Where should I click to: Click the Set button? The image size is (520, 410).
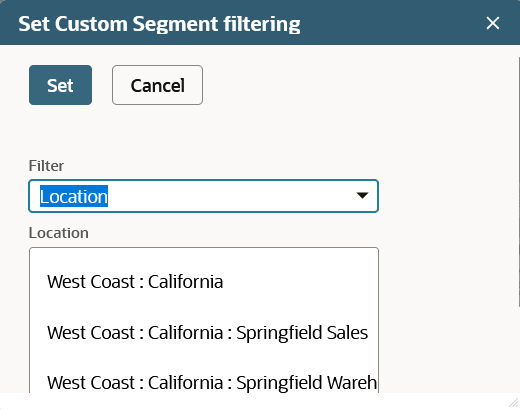point(60,85)
